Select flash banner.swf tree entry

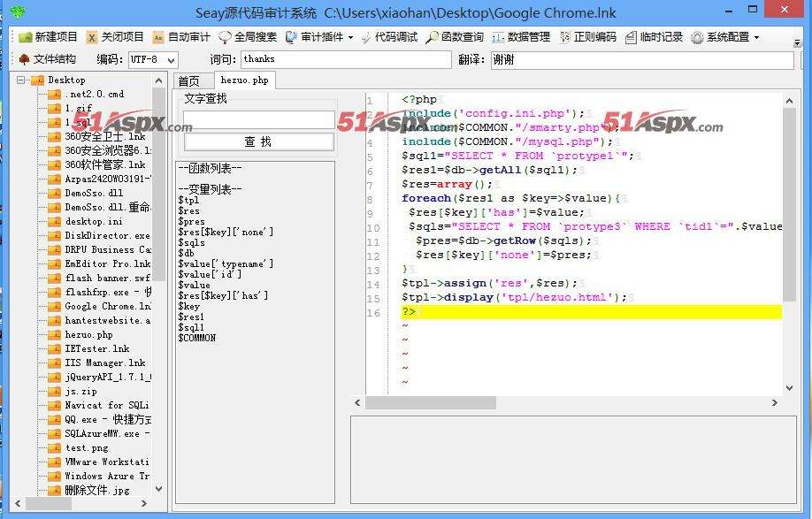[x=107, y=278]
